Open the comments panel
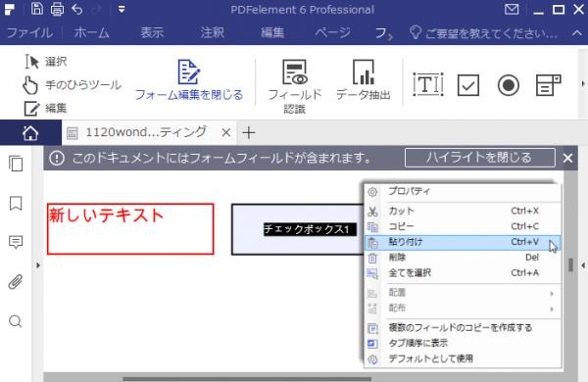 pos(16,242)
